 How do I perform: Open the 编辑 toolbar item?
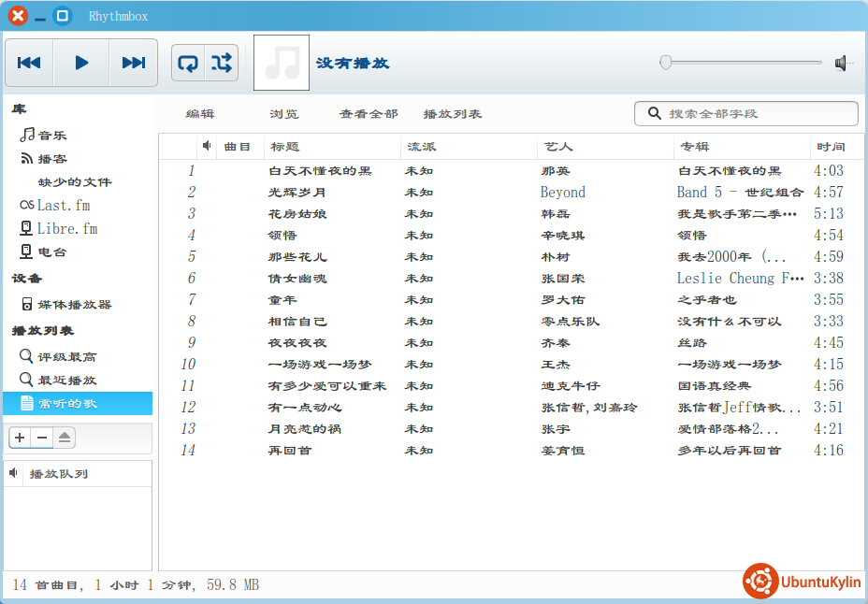coord(200,114)
